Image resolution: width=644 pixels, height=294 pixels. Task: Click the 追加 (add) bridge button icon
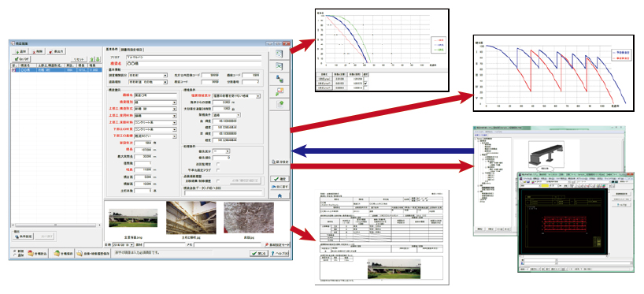pyautogui.click(x=21, y=52)
